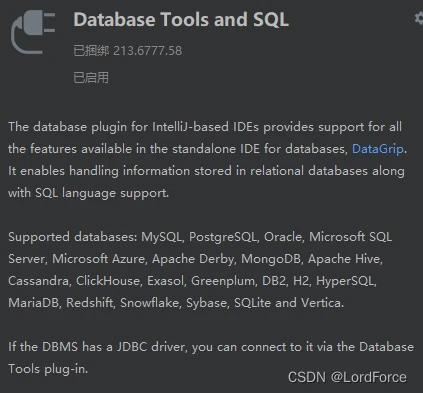This screenshot has width=423, height=393.
Task: Click the word Snowflake in the description
Action: coord(149,303)
